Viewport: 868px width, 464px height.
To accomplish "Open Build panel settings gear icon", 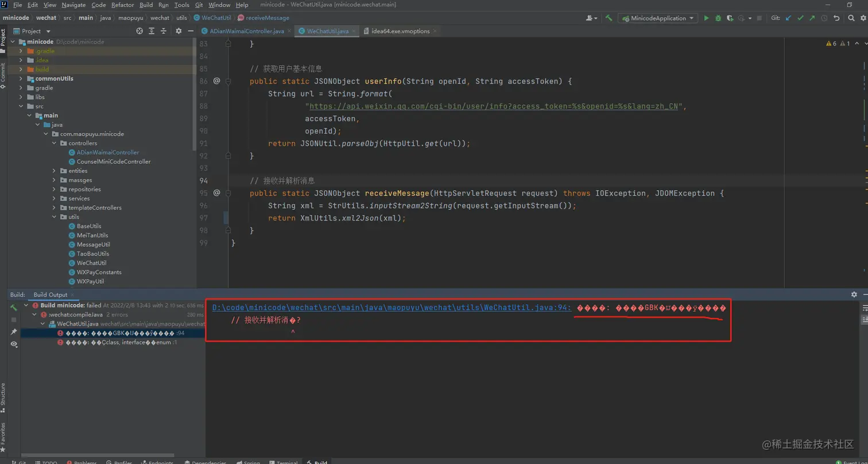I will [x=854, y=295].
